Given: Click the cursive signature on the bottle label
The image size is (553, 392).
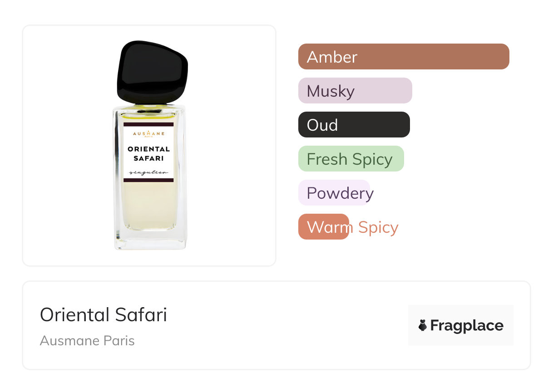Looking at the screenshot, I should coord(148,173).
